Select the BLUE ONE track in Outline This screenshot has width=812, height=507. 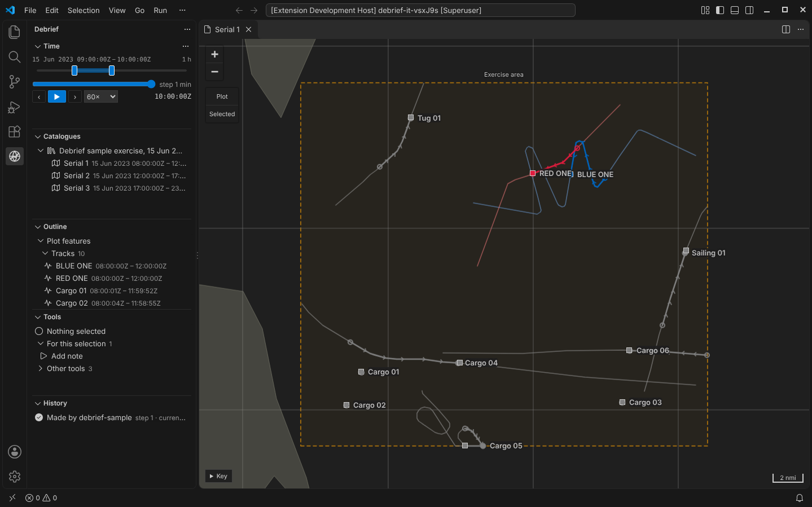(112, 266)
